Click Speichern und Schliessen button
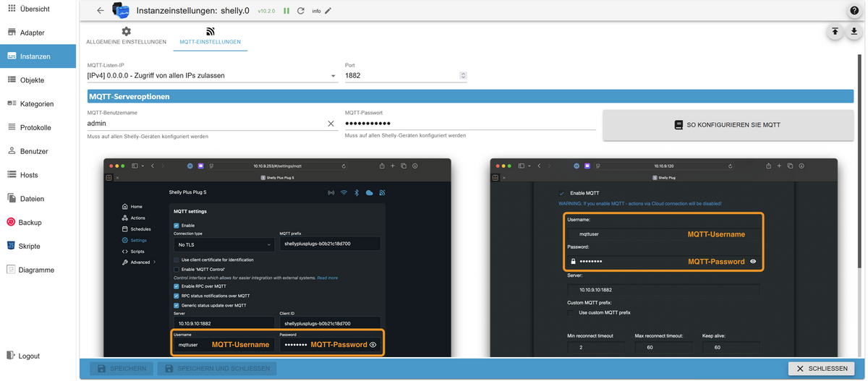 [x=218, y=369]
